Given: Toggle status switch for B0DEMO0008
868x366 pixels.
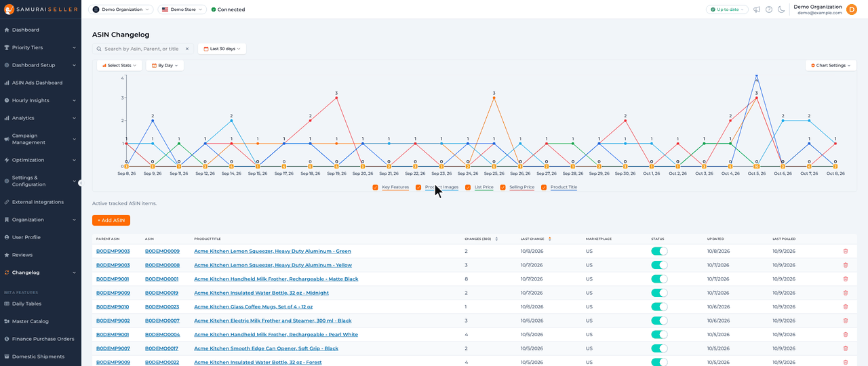Looking at the screenshot, I should coord(659,265).
